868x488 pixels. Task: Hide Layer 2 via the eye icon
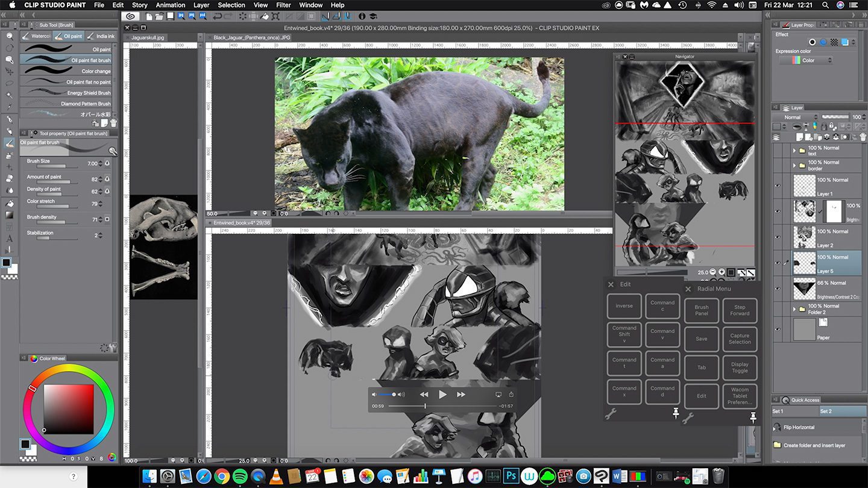[x=777, y=237]
